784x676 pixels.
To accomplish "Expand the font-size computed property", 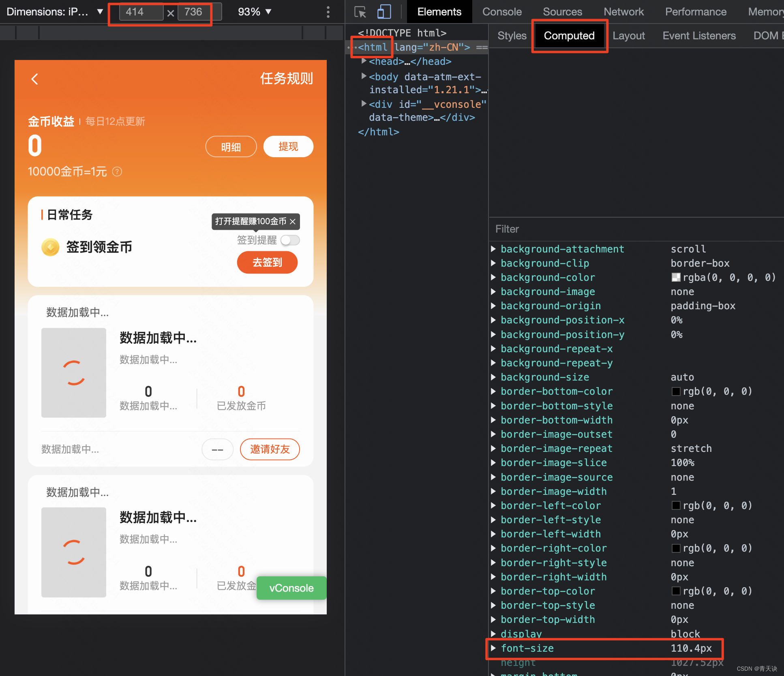I will (494, 648).
